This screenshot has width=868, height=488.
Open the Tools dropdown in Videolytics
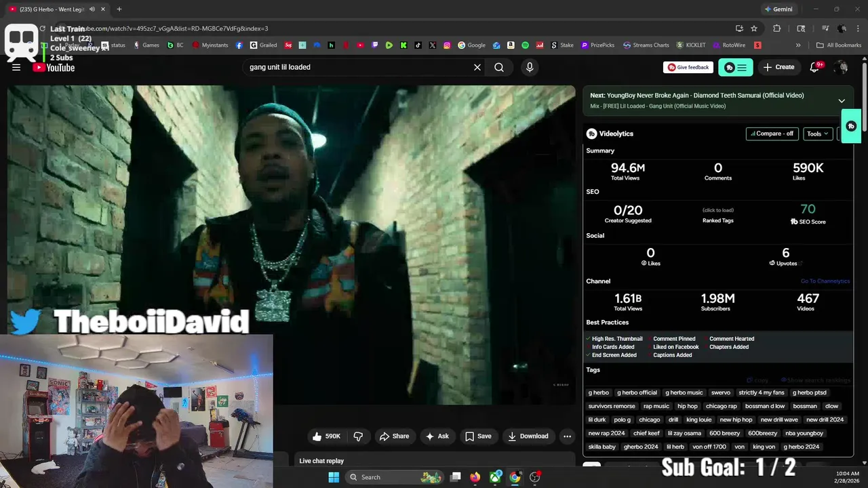coord(818,134)
